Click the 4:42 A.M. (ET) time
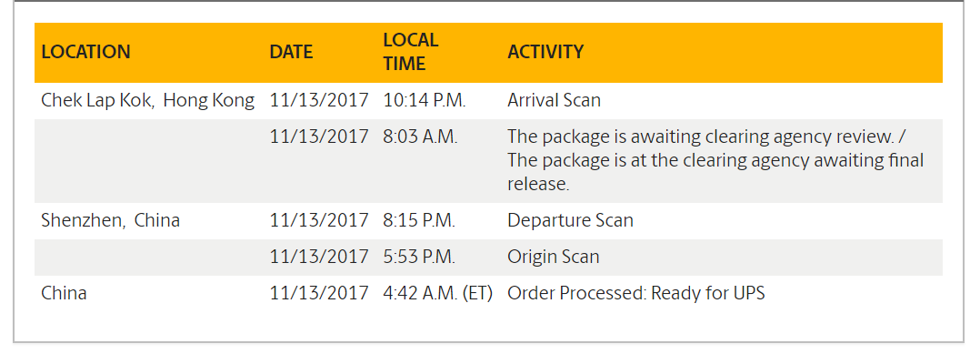 (x=438, y=293)
